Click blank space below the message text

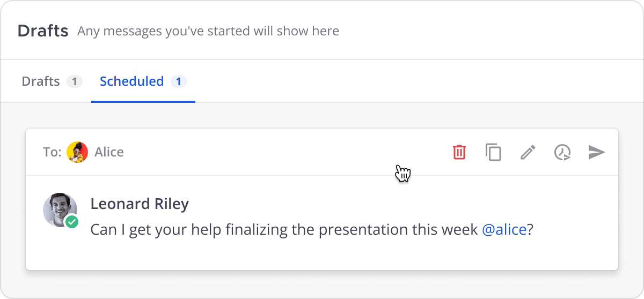322,255
